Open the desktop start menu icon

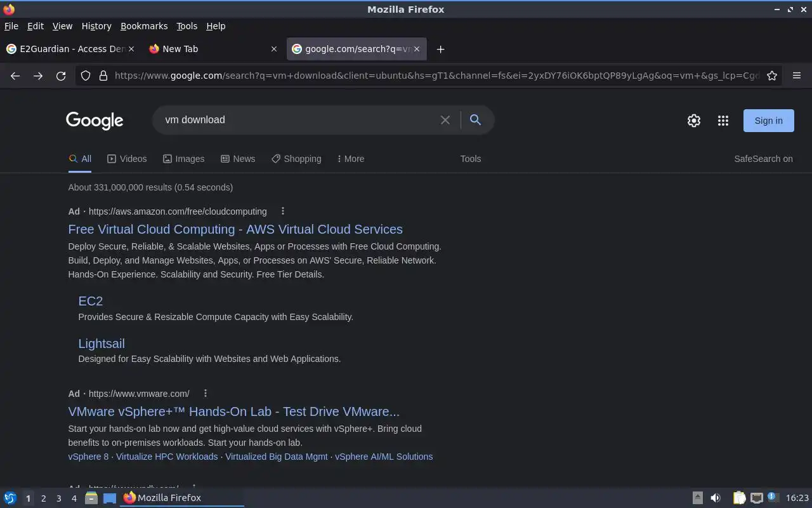(10, 498)
